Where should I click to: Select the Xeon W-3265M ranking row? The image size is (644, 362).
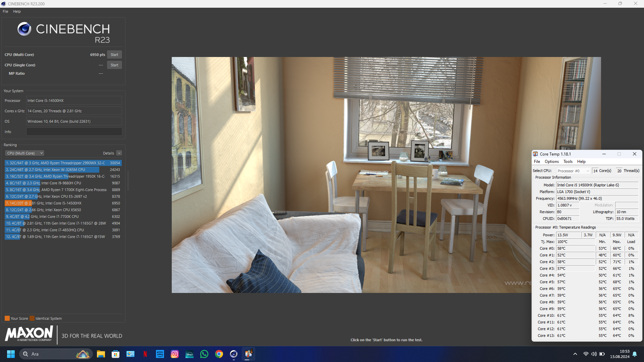[63, 170]
